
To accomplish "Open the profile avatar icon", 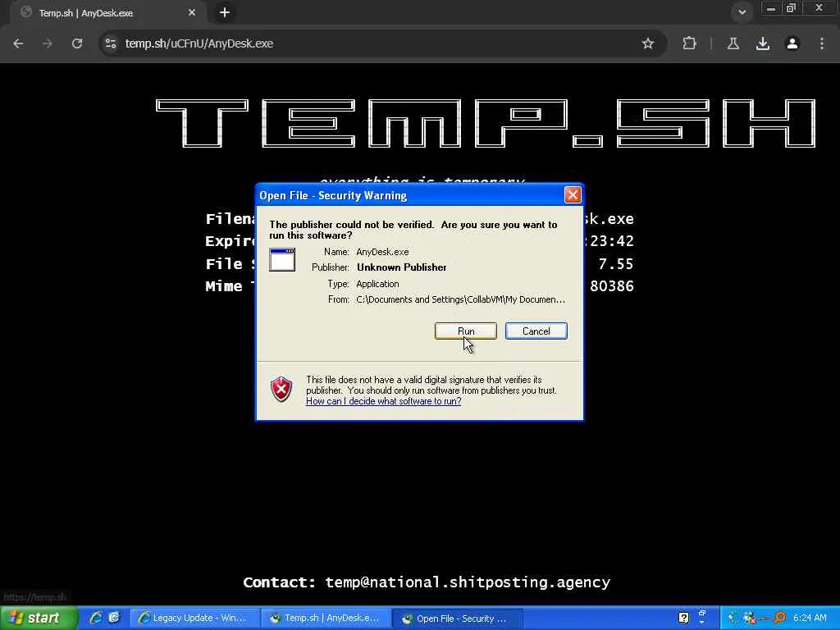I will [792, 43].
